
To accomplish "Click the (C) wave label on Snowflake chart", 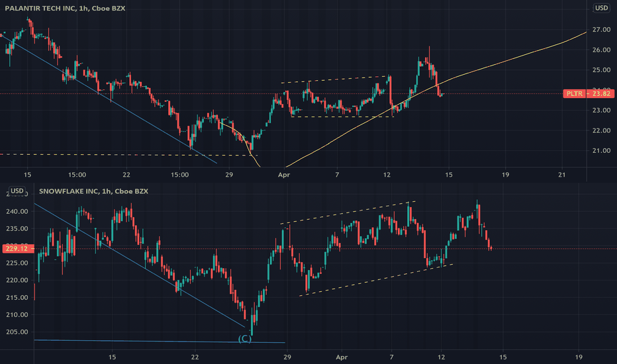I will 245,339.
